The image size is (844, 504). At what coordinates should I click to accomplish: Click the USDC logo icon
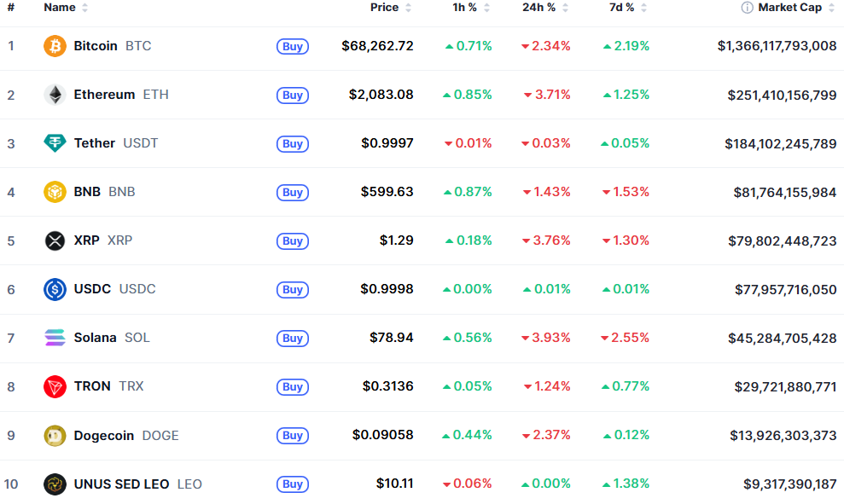point(55,289)
